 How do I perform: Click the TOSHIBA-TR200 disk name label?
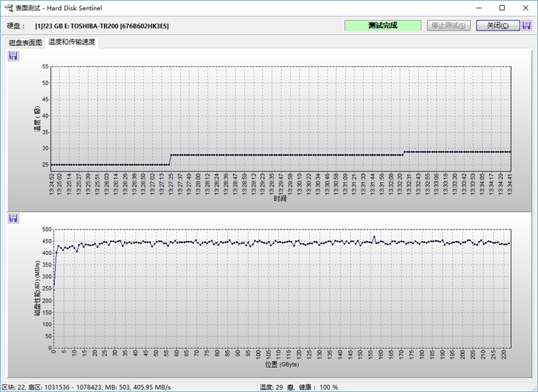click(102, 26)
